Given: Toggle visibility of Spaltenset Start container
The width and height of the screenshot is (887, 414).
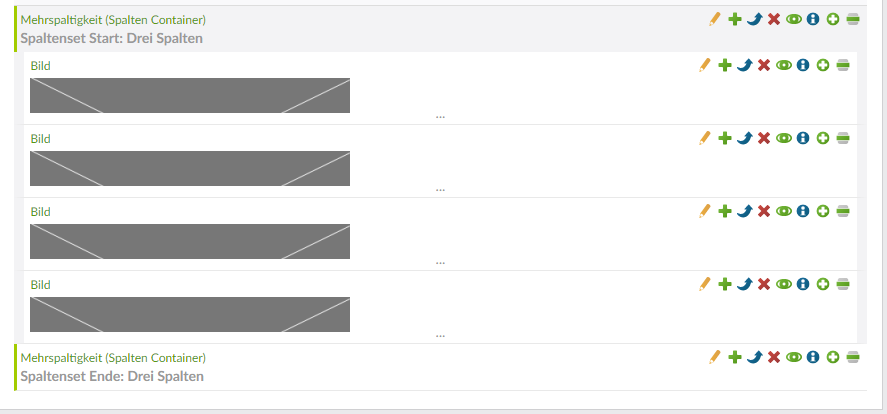Looking at the screenshot, I should [793, 19].
